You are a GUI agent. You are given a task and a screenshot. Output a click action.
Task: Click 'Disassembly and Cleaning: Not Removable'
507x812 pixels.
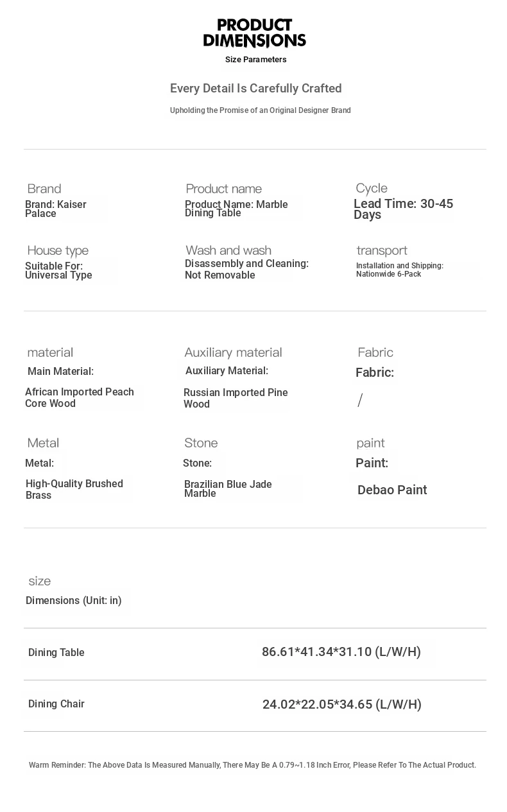246,270
